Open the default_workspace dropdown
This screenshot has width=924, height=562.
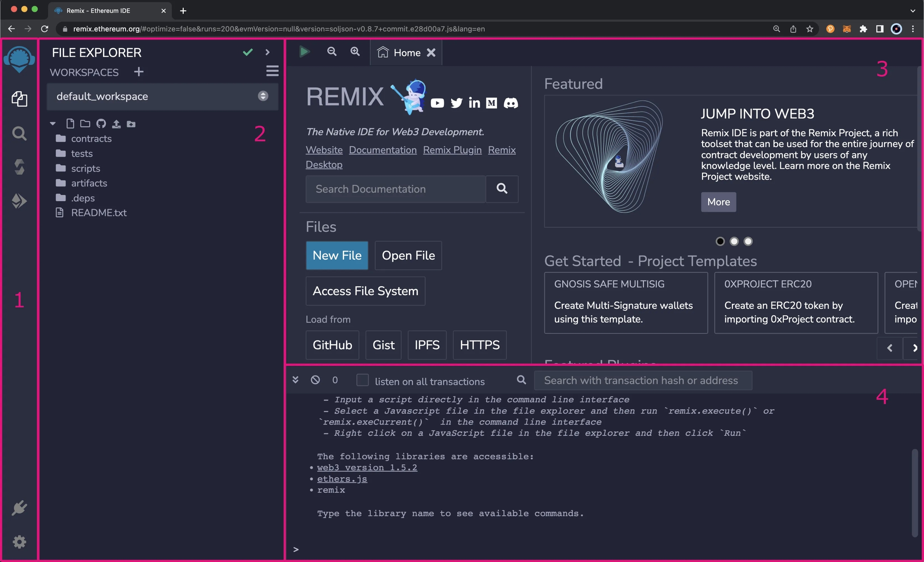(162, 96)
